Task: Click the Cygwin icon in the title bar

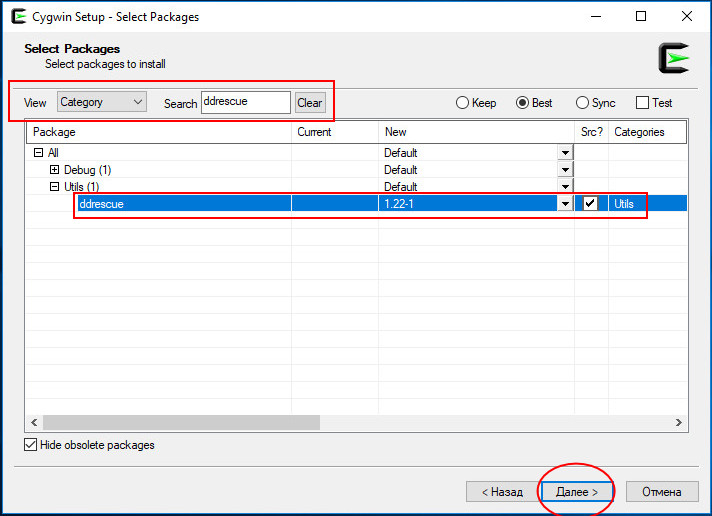Action: [19, 16]
